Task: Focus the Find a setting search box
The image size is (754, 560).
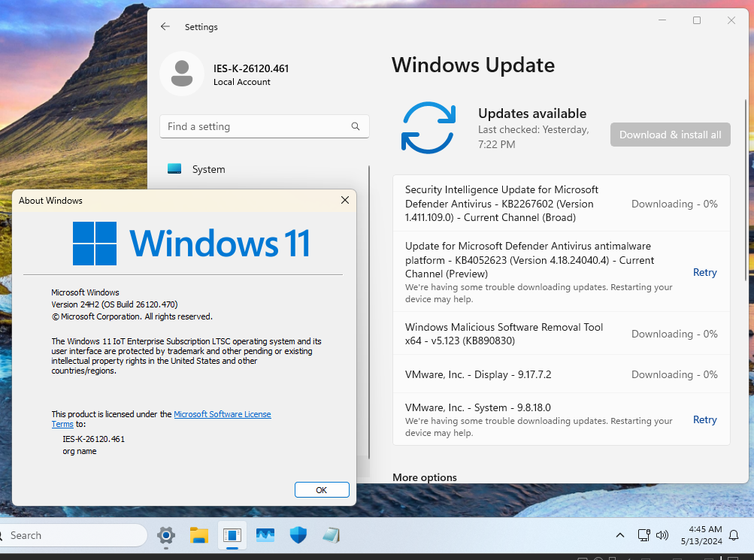Action: (264, 126)
